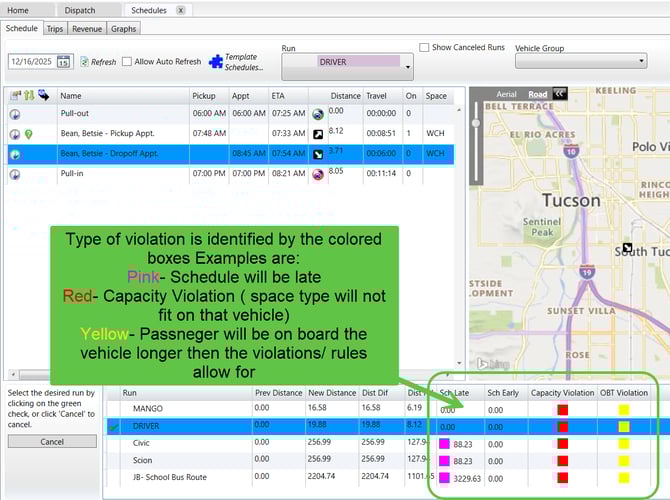
Task: Check the Show Canceled Runs box
Action: 425,47
